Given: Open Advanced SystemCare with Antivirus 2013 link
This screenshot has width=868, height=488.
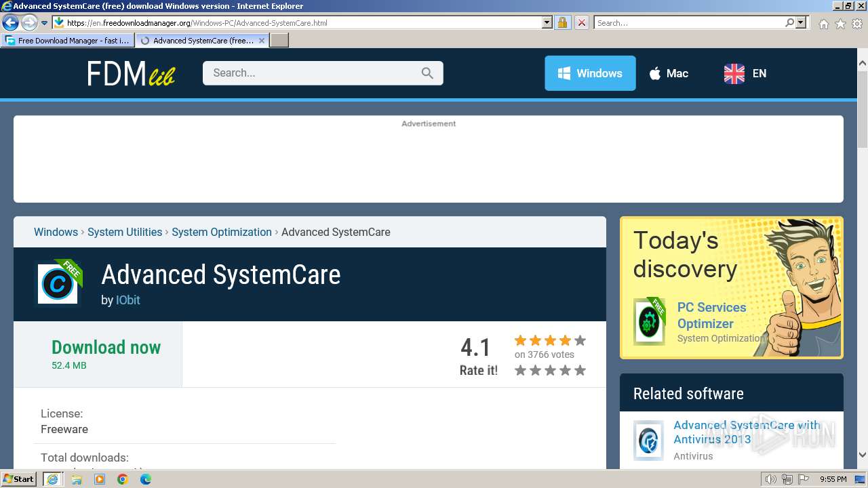Looking at the screenshot, I should tap(747, 432).
